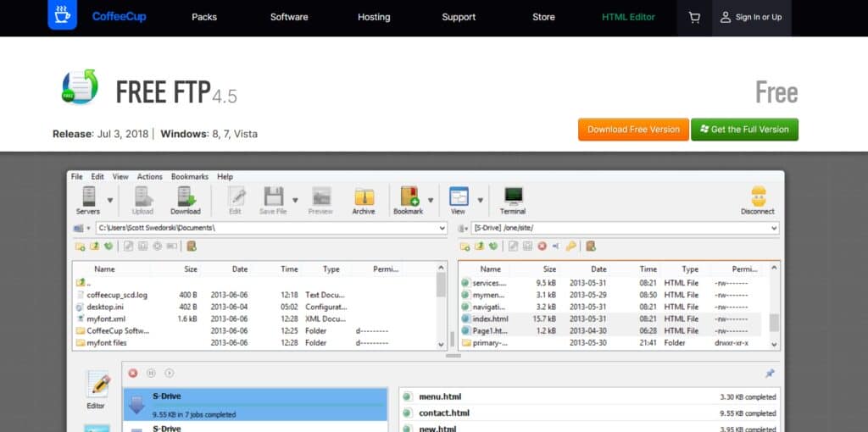Open the shopping cart icon
Viewport: 868px width, 432px height.
pyautogui.click(x=694, y=17)
